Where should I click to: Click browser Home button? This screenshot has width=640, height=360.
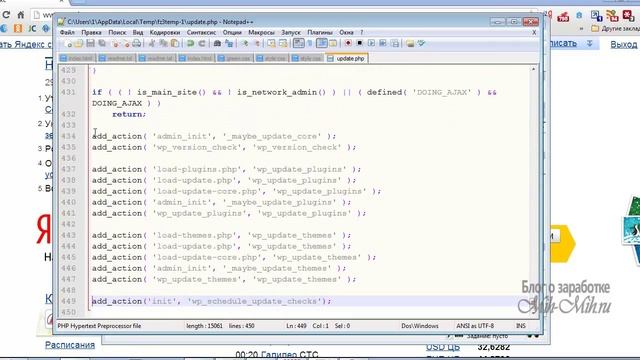point(20,15)
